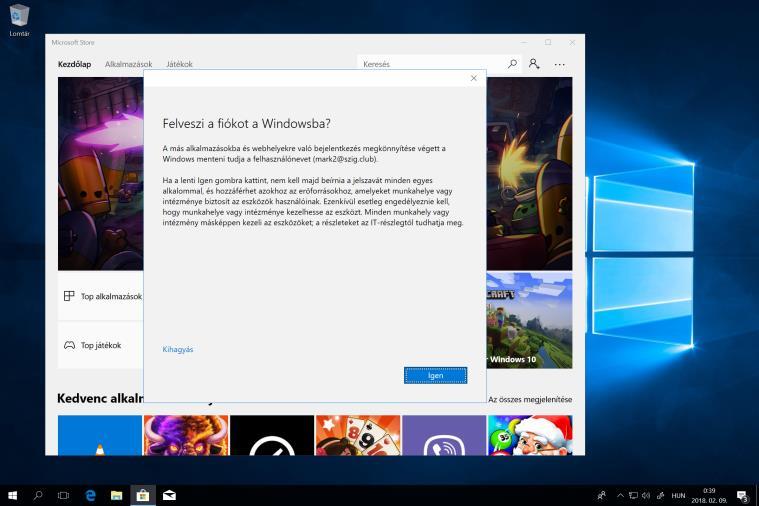This screenshot has width=759, height=506.
Task: Minimize the Microsoft Store window
Action: coord(524,42)
